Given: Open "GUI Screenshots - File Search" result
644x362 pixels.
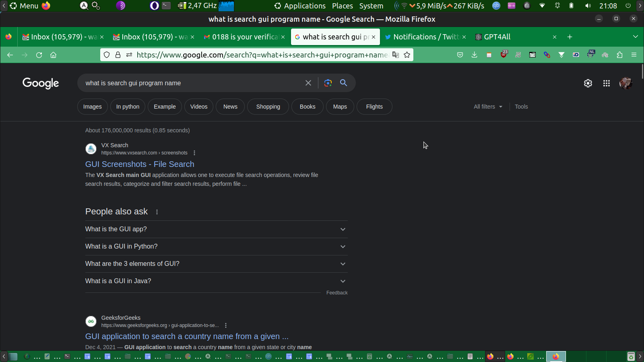Looking at the screenshot, I should point(140,164).
